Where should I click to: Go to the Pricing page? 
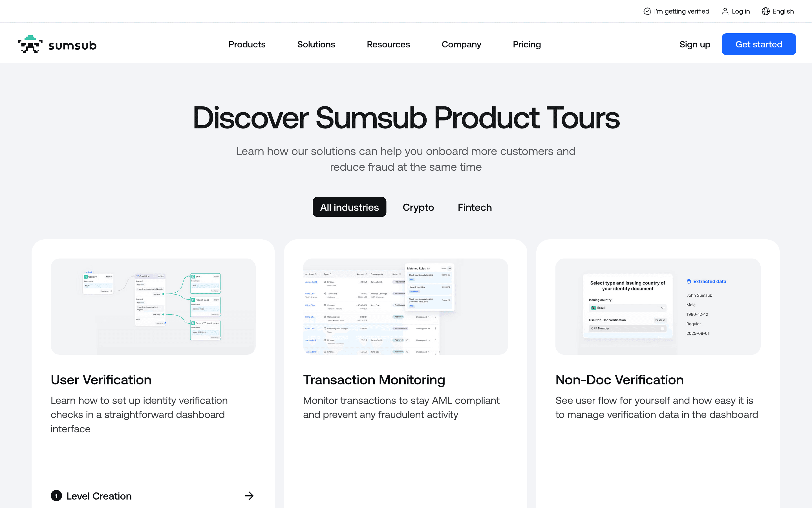click(527, 44)
